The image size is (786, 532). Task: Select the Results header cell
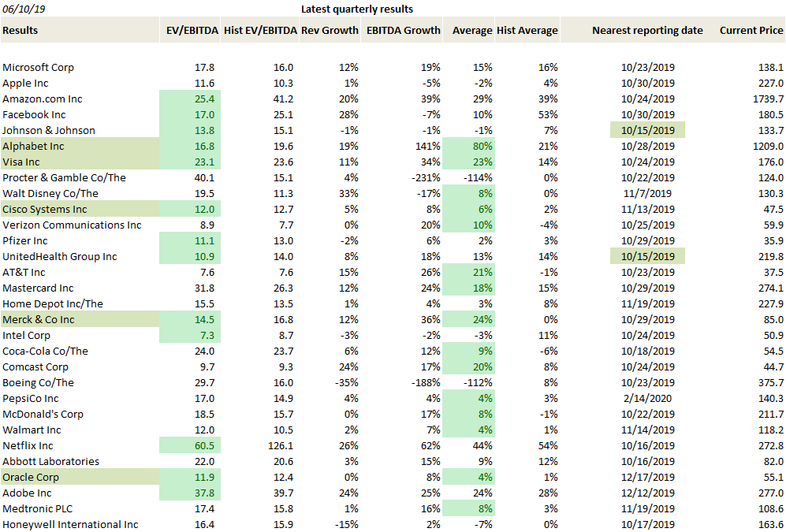tap(80, 30)
